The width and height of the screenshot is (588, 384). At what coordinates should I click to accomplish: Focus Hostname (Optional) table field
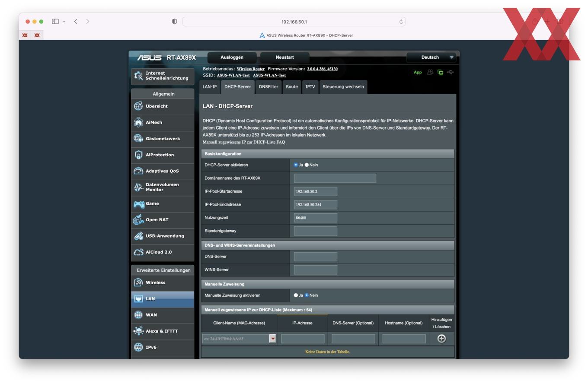[404, 339]
